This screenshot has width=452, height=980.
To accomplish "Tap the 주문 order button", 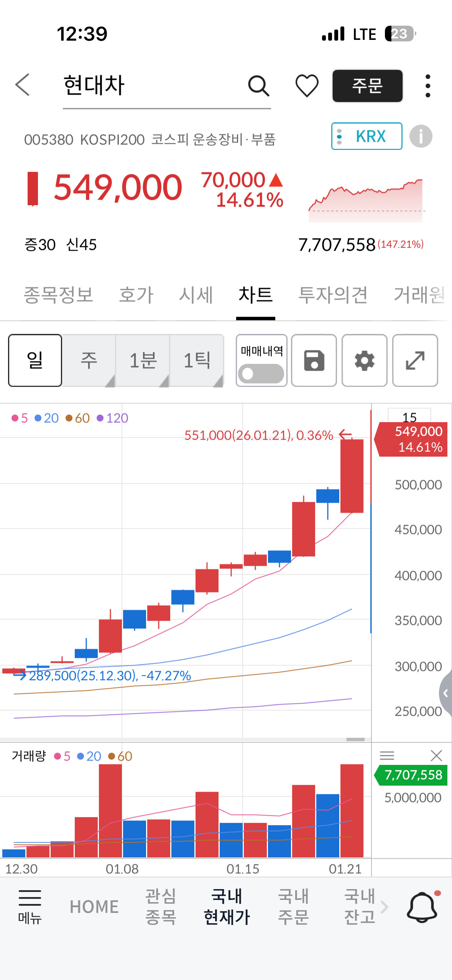I will (367, 86).
